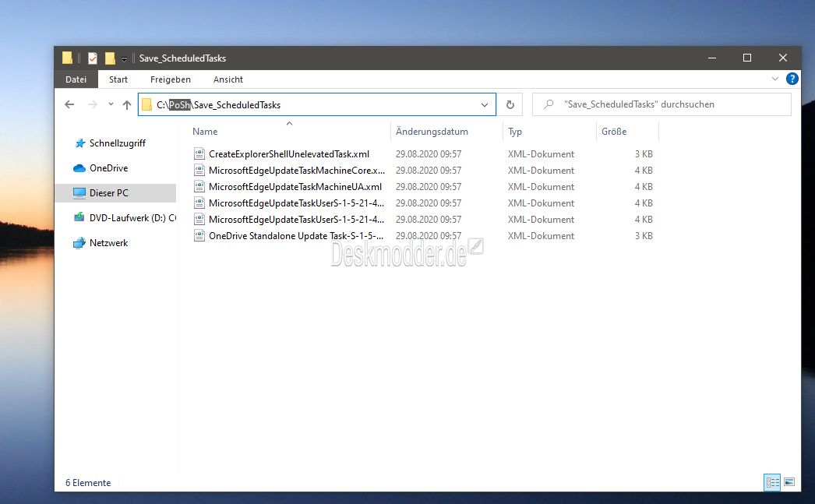Minimize the Save_ScheduledTasks window

coord(712,58)
